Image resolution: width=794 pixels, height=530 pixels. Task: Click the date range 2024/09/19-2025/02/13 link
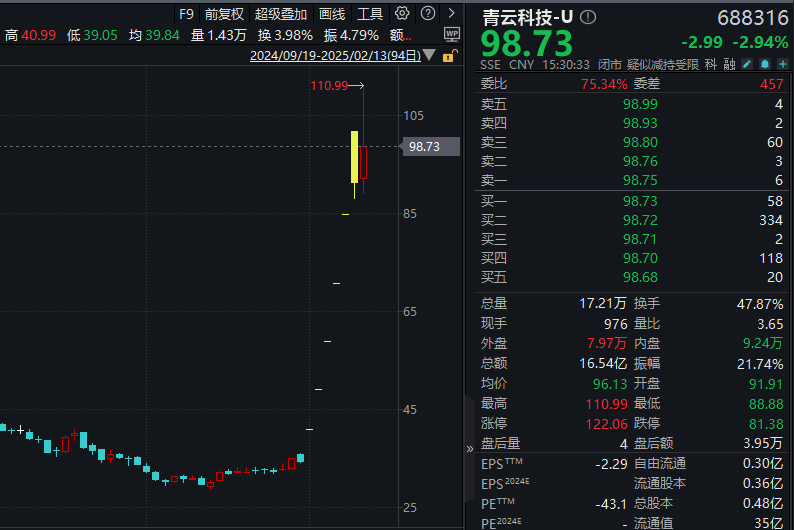[x=335, y=56]
